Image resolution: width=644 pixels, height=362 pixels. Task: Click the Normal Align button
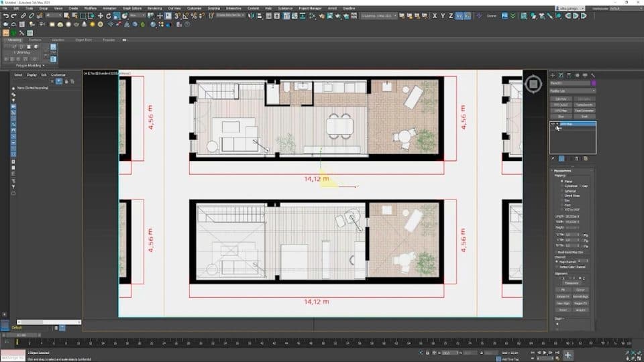[x=580, y=296]
